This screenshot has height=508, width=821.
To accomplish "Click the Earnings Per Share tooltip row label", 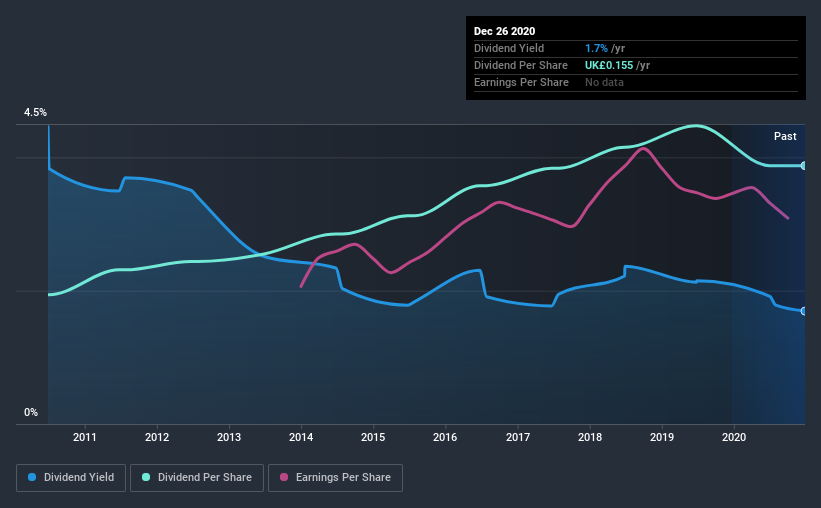I will click(521, 82).
